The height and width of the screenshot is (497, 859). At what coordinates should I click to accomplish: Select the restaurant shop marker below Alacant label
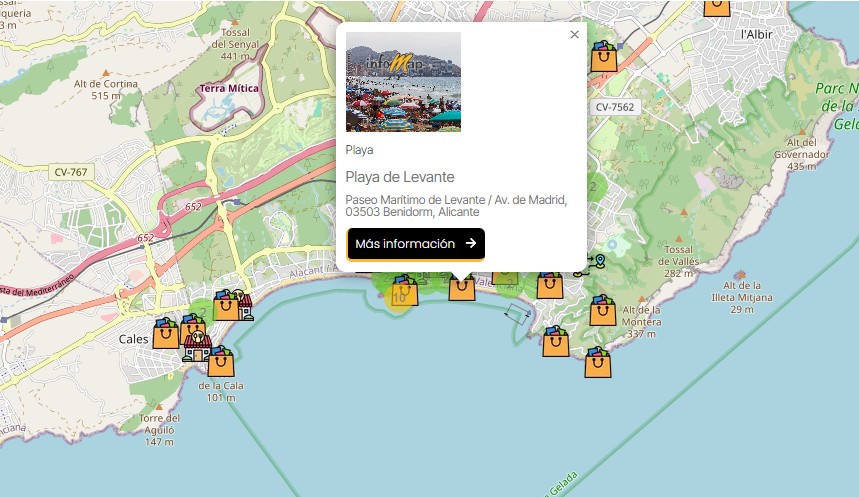tap(244, 306)
